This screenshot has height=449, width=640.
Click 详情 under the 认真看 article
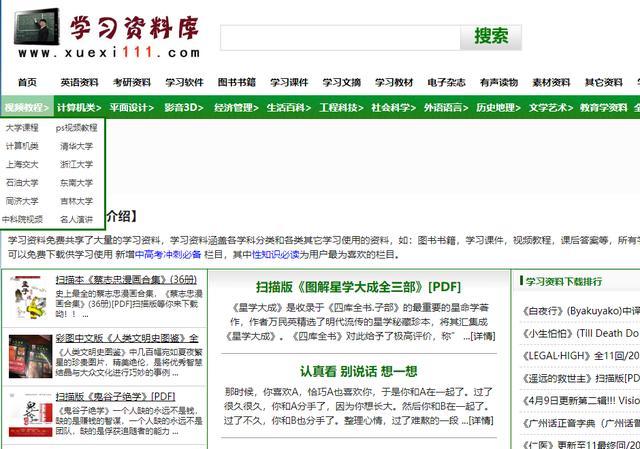(x=482, y=420)
